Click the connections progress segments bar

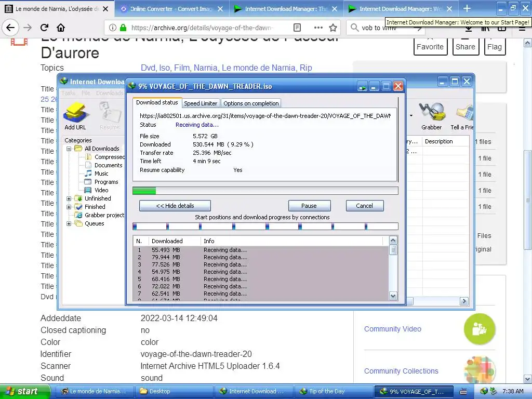[x=265, y=227]
